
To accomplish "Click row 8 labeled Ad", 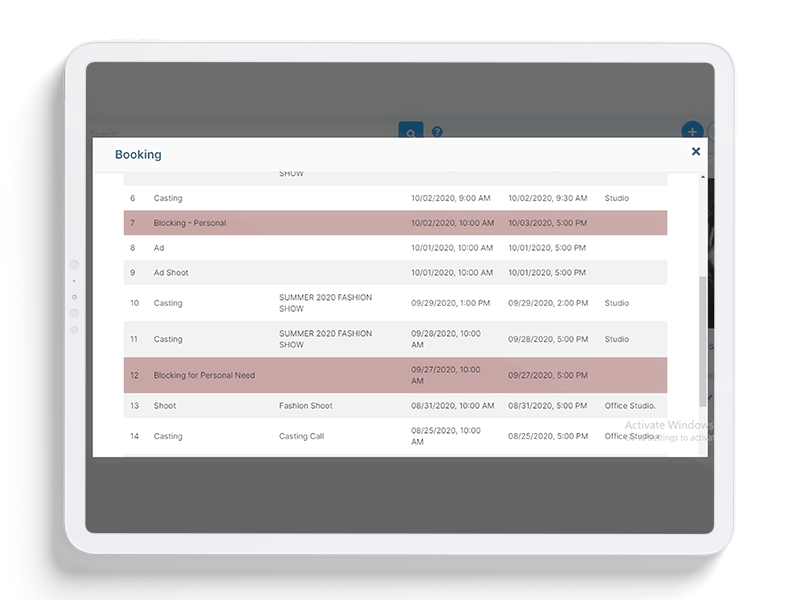I will click(159, 248).
